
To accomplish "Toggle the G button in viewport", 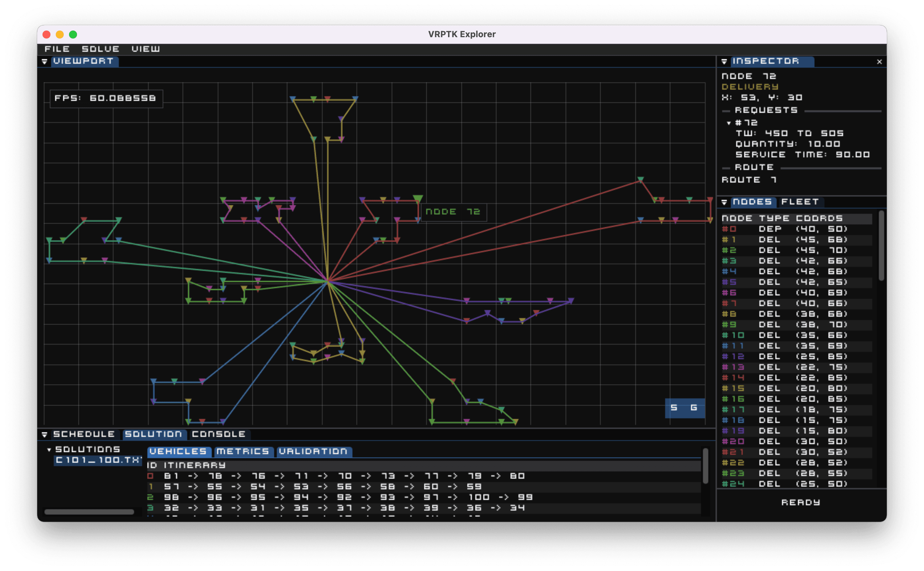I will [694, 407].
